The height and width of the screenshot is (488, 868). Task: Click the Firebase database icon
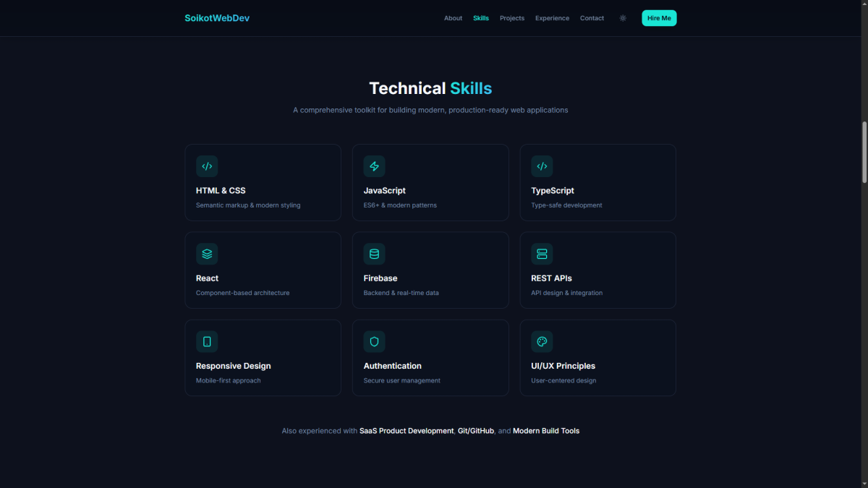pos(374,254)
